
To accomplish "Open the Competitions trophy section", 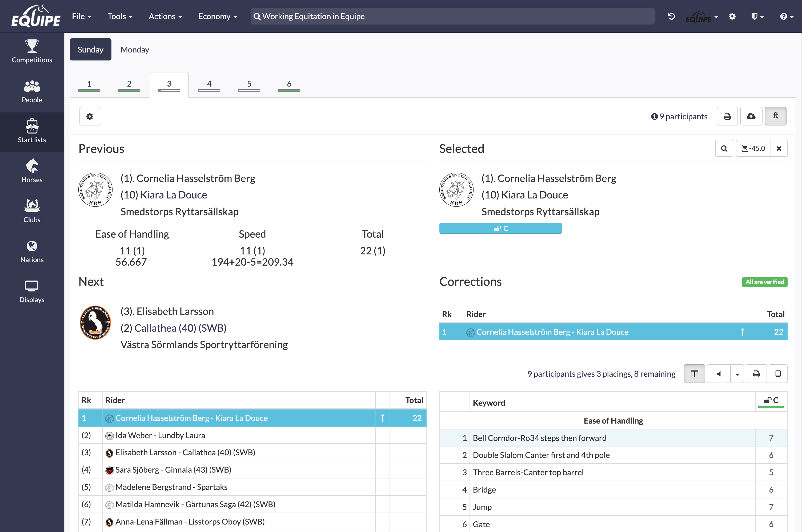I will [32, 51].
